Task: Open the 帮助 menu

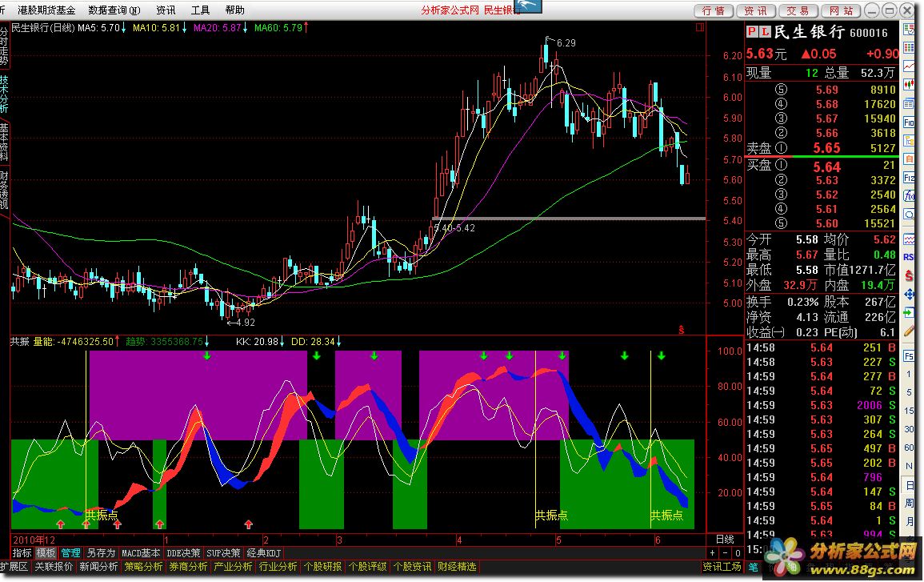Action: point(234,10)
